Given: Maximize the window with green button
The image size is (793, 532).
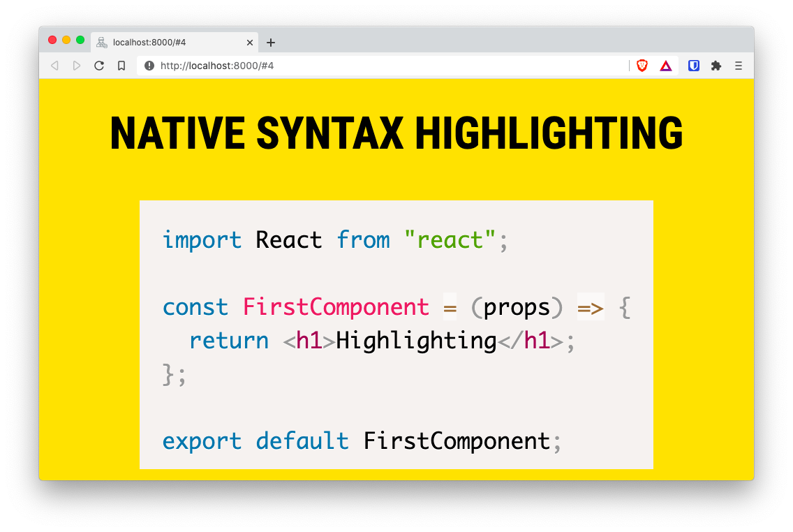Looking at the screenshot, I should click(80, 40).
